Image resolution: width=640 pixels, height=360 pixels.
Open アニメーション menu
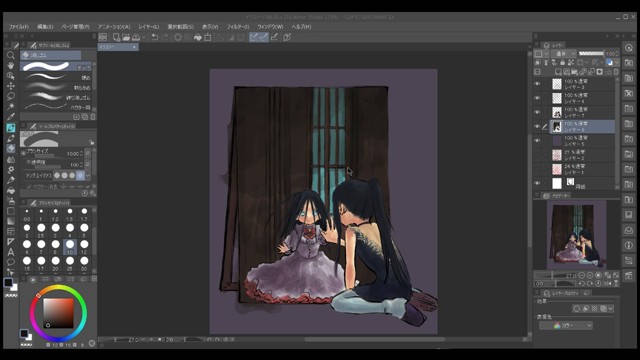coord(114,27)
